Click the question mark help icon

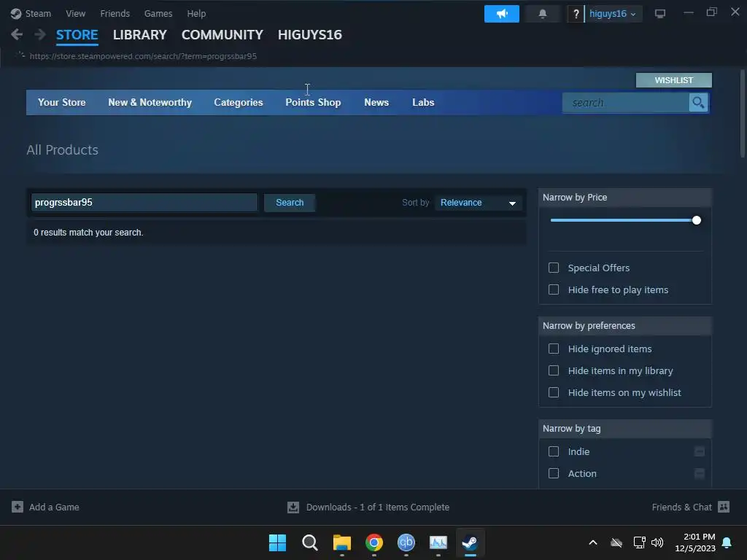(x=576, y=14)
